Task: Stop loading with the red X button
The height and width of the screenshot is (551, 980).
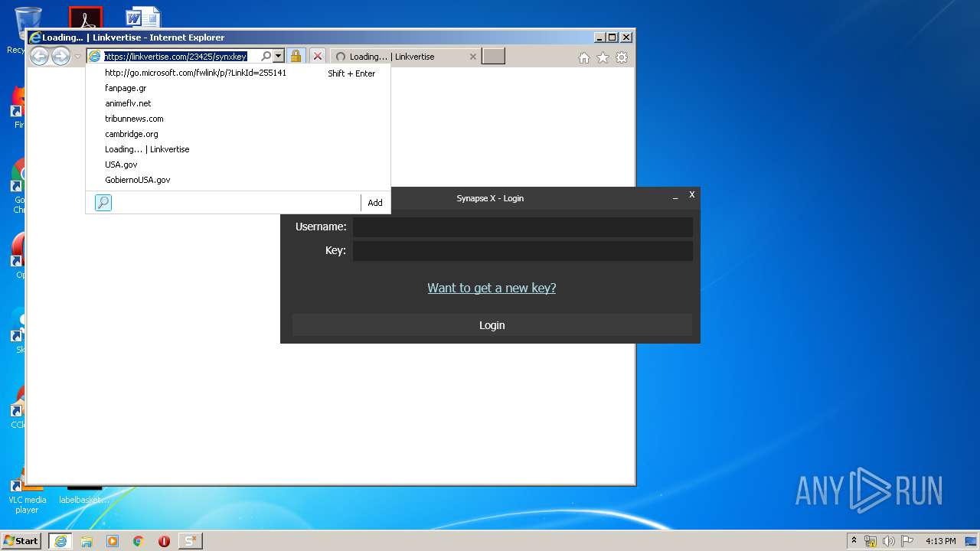Action: pos(317,56)
